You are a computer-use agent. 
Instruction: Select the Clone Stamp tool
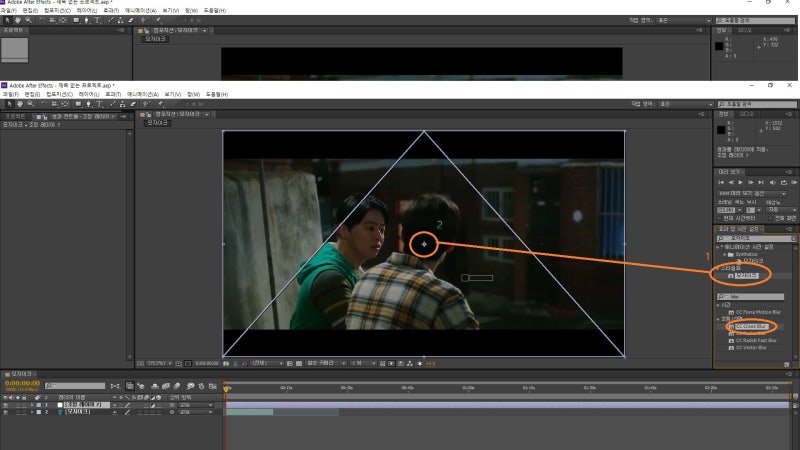[122, 104]
